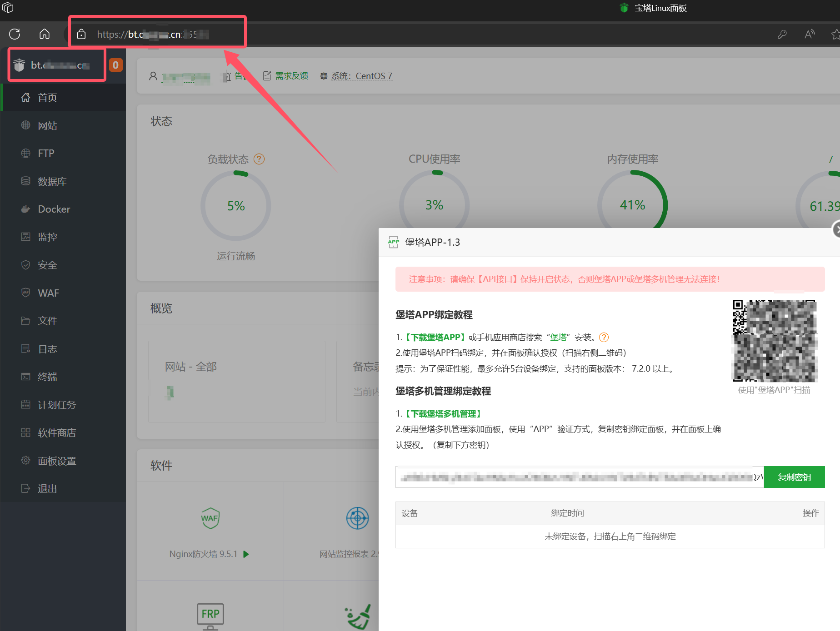Click the 5% load status gauge
840x631 pixels.
(x=236, y=206)
